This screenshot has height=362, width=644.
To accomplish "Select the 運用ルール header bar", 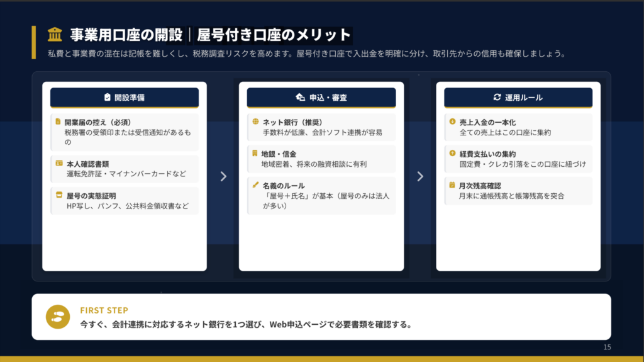I will pos(518,98).
